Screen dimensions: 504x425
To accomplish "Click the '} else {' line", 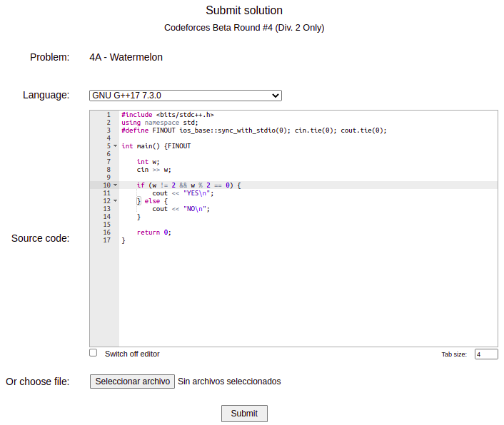I will [x=152, y=201].
